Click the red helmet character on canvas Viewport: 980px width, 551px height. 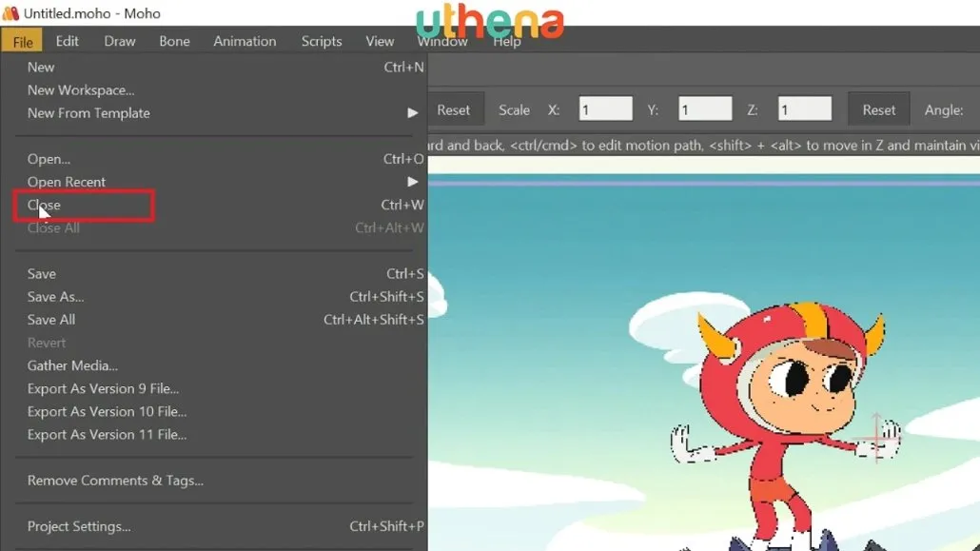[788, 425]
